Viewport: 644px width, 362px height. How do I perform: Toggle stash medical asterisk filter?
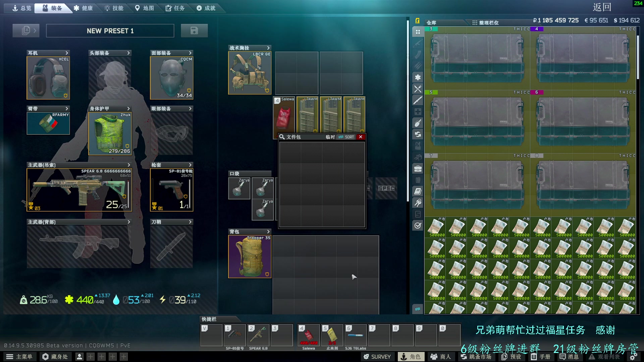(418, 77)
